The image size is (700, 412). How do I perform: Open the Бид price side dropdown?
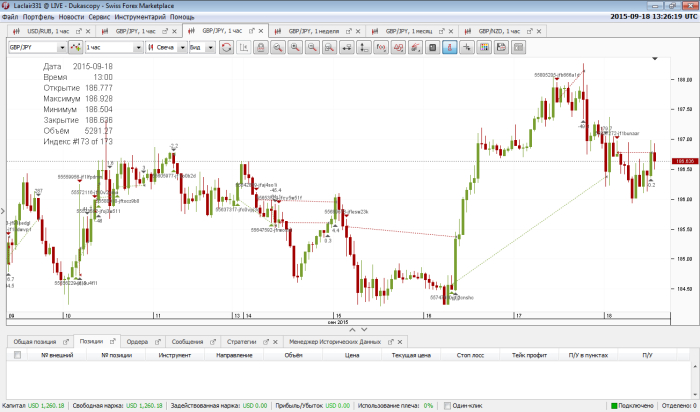[210, 47]
